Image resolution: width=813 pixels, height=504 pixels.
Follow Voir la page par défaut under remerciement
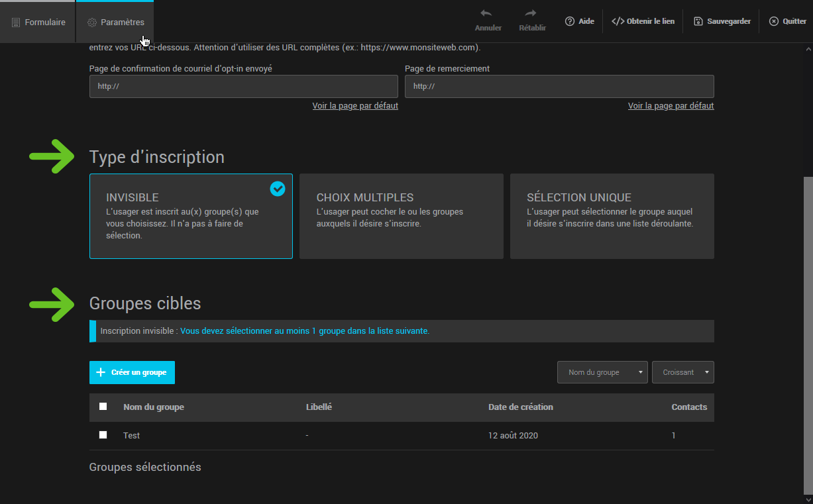click(671, 106)
